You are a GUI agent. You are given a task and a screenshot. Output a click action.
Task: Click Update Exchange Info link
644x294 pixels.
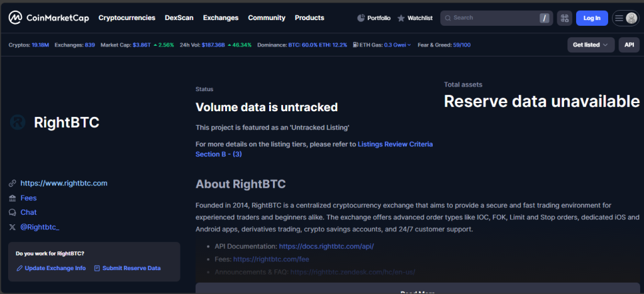[x=55, y=268]
